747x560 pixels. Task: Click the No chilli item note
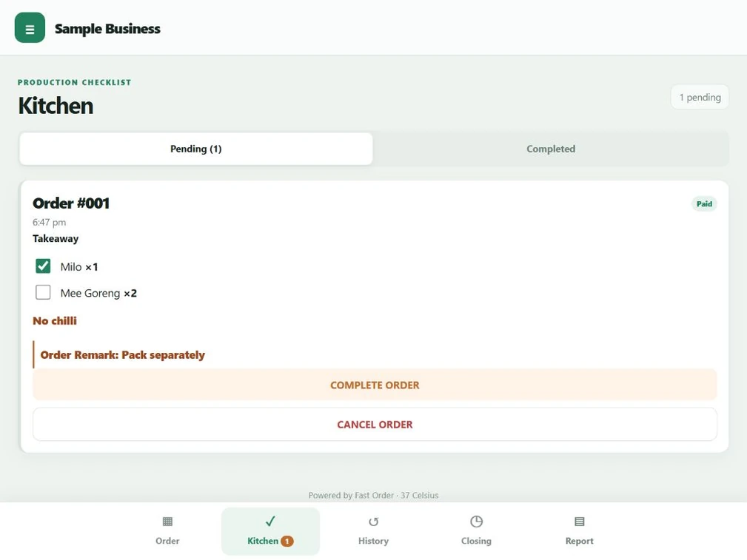point(55,321)
